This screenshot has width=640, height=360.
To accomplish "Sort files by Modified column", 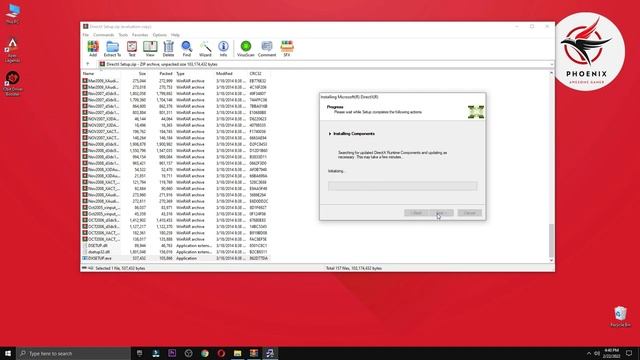I will [231, 74].
